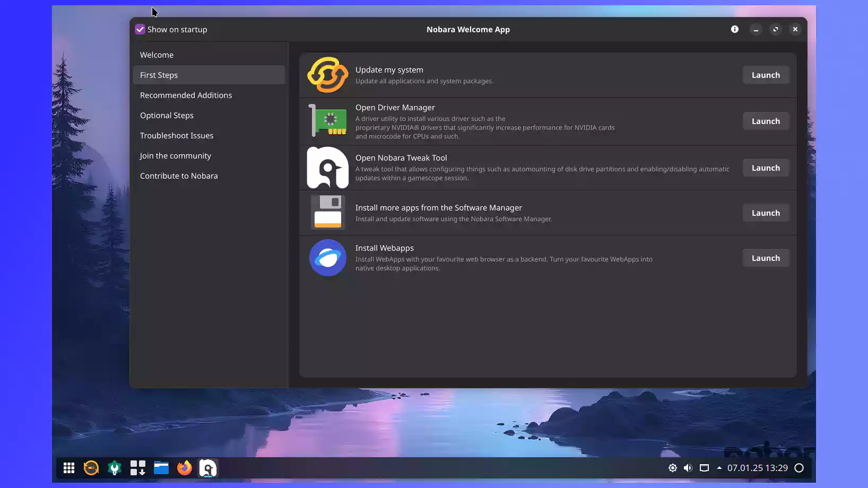This screenshot has height=488, width=868.
Task: Click the Software Manager floppy disk icon
Action: tap(328, 213)
